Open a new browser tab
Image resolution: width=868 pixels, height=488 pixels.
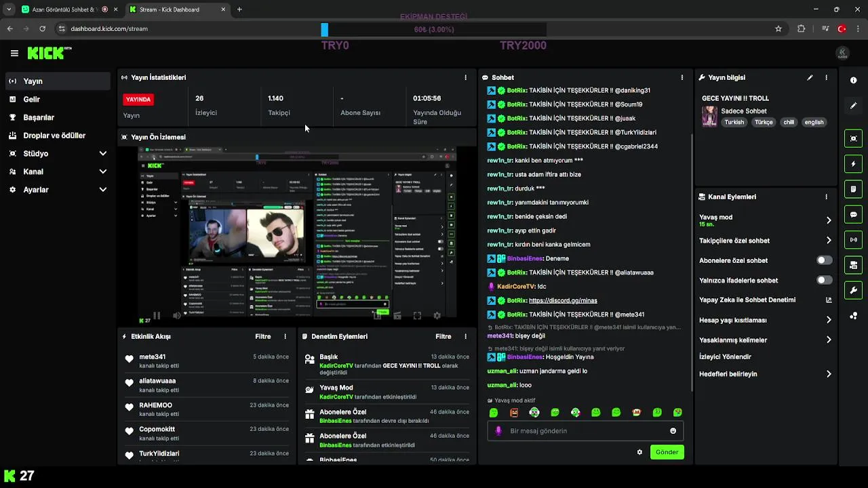pyautogui.click(x=239, y=9)
